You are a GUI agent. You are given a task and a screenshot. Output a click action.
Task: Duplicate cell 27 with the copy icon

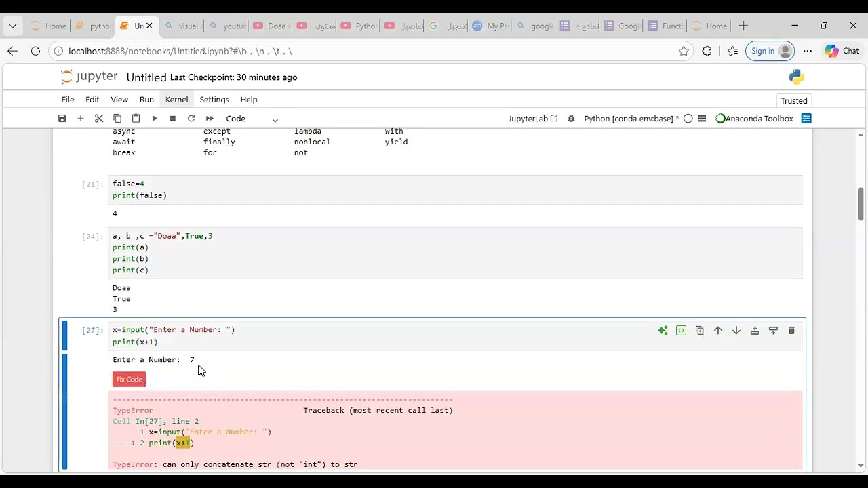(699, 331)
